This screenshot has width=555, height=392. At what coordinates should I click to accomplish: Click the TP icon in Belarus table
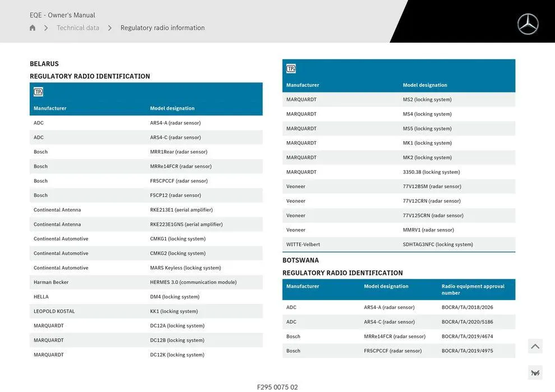click(38, 92)
